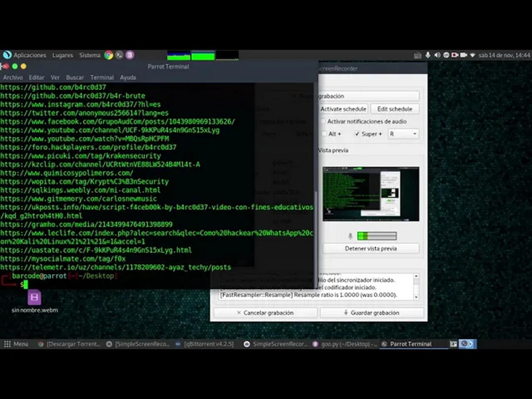Image resolution: width=532 pixels, height=399 pixels.
Task: Click Guardar grabación to save the recording
Action: (372, 313)
